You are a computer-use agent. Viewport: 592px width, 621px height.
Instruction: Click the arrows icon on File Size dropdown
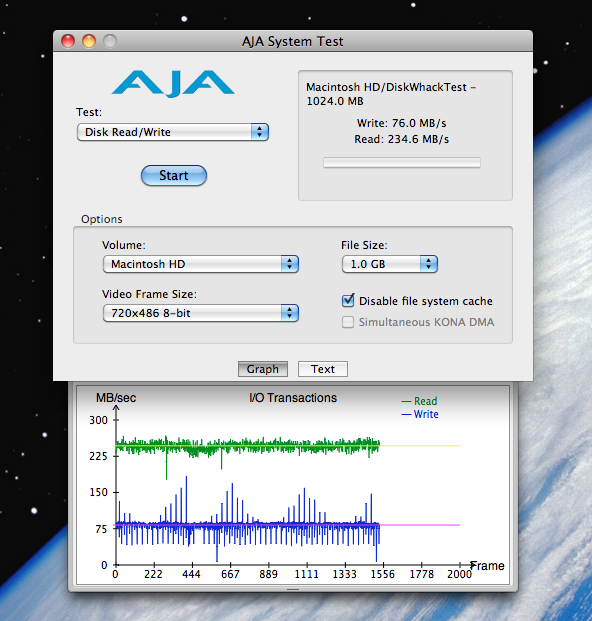tap(429, 264)
